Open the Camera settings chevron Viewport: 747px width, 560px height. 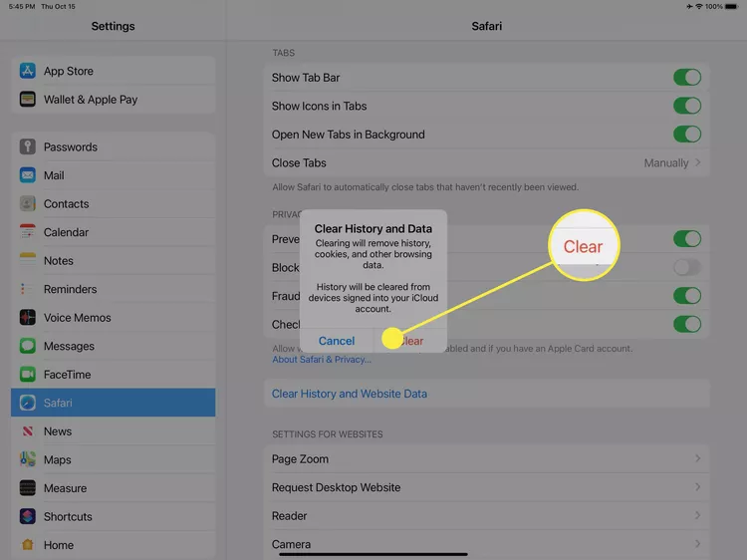(697, 544)
